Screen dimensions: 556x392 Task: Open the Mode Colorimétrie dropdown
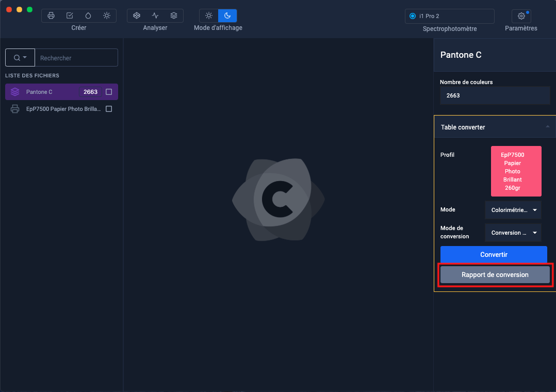pos(513,210)
